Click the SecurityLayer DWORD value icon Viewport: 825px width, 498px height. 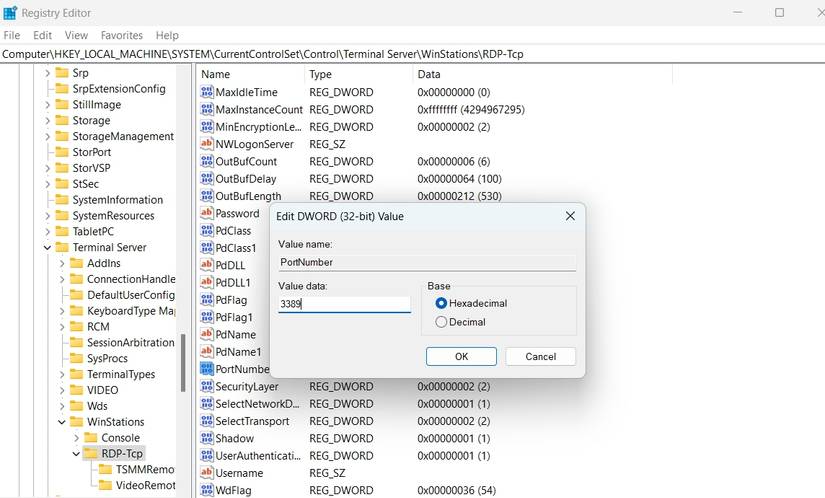[x=207, y=387]
